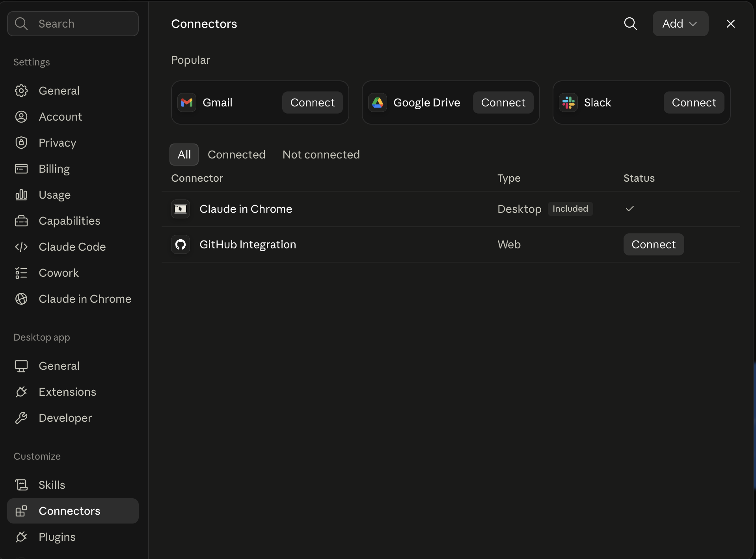Click the Gmail logo icon

187,102
